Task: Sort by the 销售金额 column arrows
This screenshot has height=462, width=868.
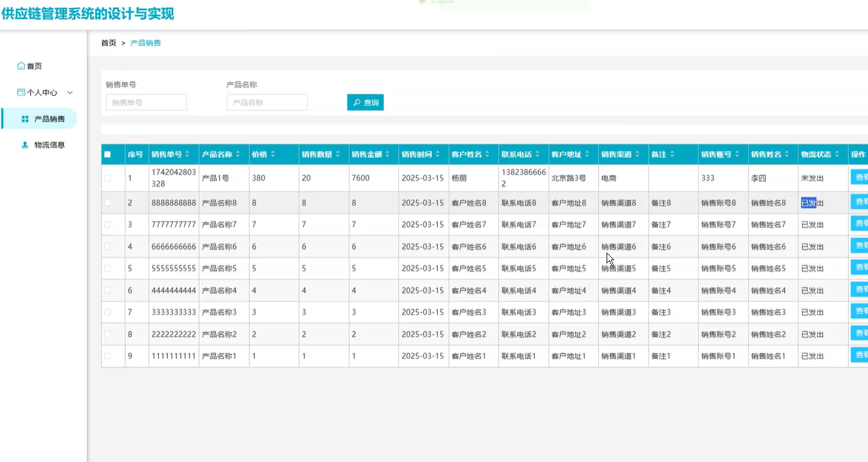Action: (x=388, y=154)
